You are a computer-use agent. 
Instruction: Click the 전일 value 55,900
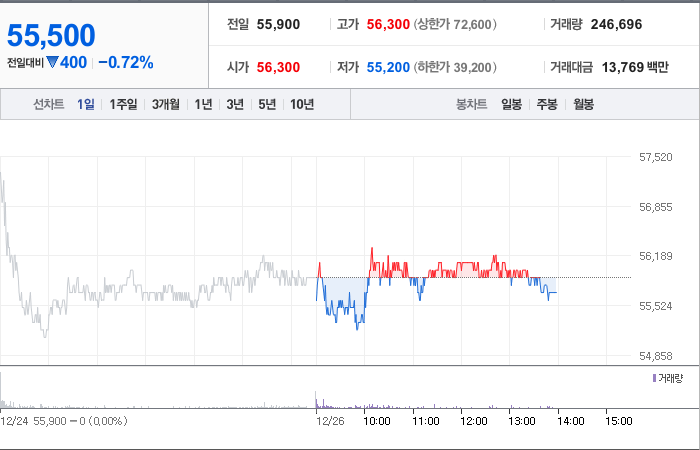(278, 24)
